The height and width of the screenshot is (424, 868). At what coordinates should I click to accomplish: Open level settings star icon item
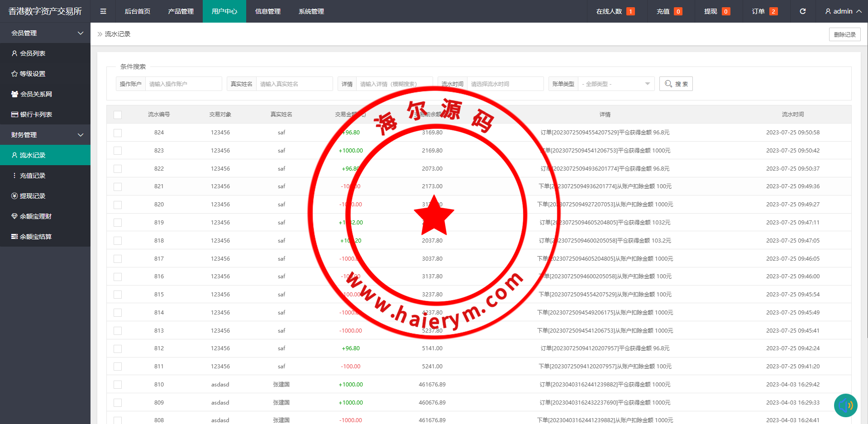[x=29, y=74]
